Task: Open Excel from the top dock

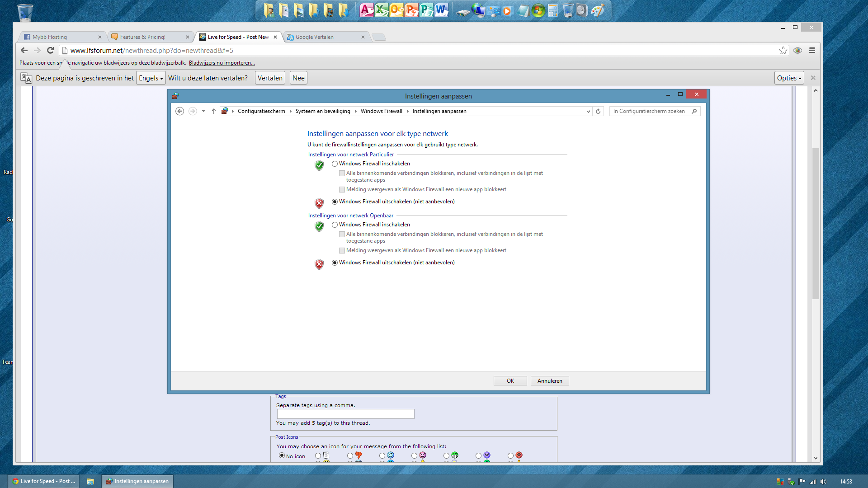Action: pyautogui.click(x=381, y=10)
